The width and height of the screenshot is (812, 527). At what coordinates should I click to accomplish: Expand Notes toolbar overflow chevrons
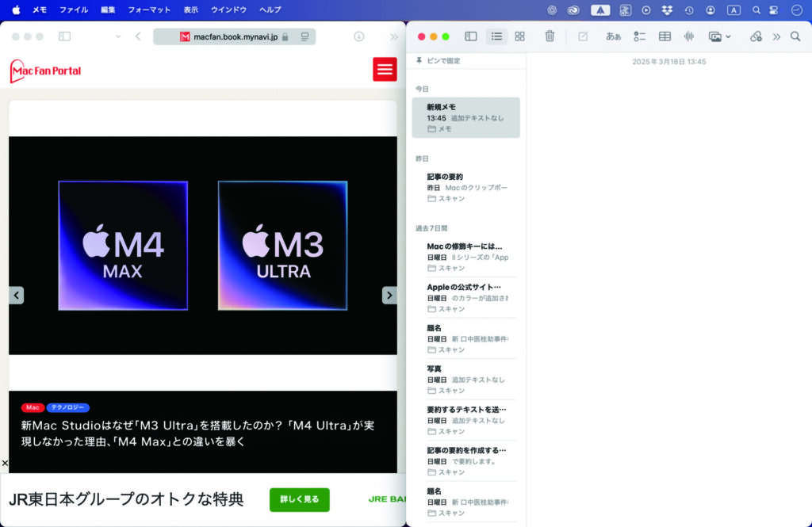coord(776,36)
